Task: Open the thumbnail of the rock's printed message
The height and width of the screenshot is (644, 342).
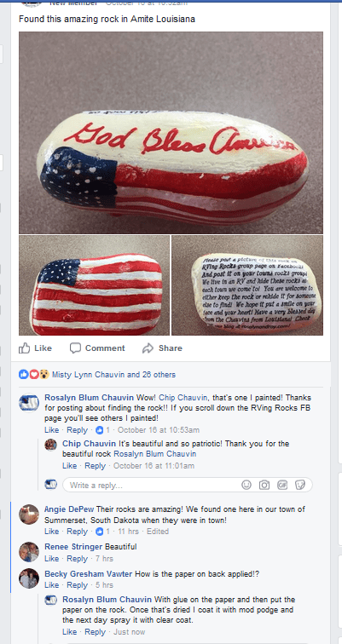Action: click(x=247, y=285)
